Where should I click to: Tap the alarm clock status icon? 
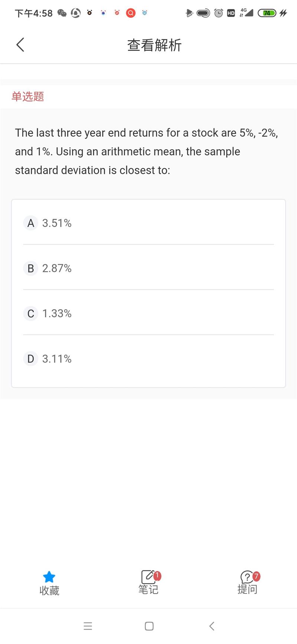[x=219, y=13]
